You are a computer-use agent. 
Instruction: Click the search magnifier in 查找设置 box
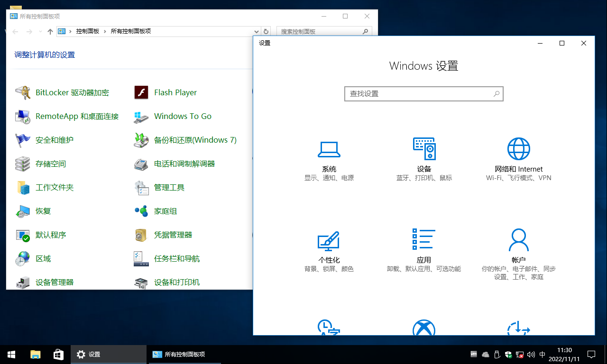(x=497, y=94)
